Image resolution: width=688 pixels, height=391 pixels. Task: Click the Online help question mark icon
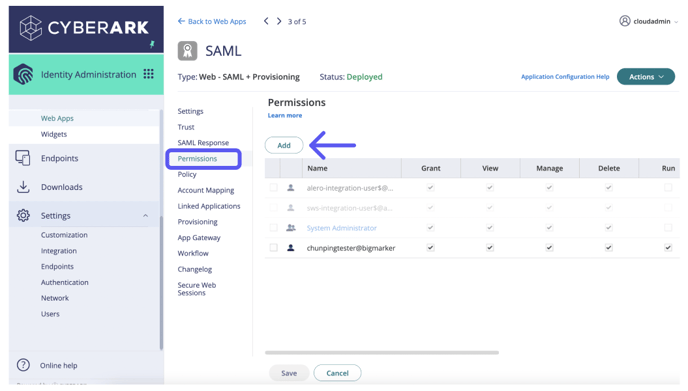pos(23,365)
